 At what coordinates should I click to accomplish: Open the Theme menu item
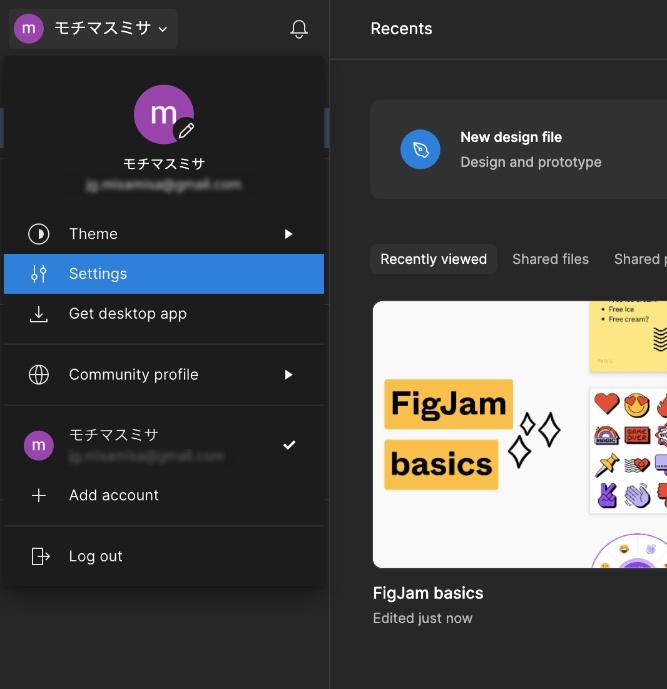click(x=164, y=234)
